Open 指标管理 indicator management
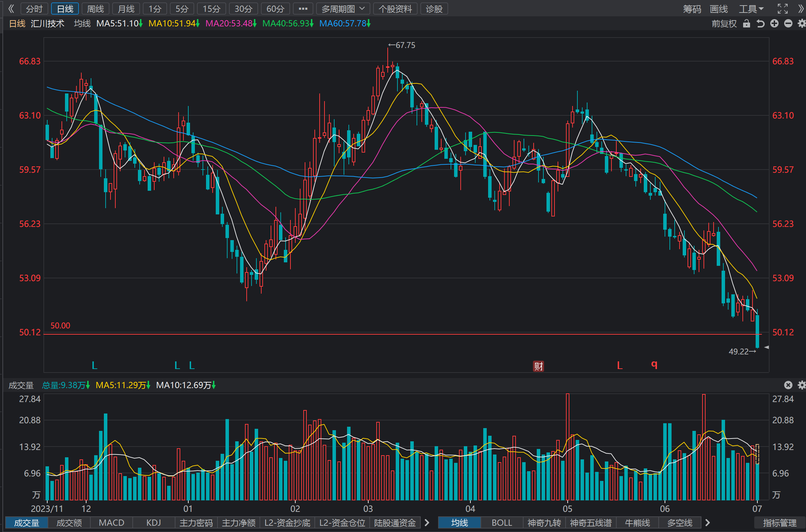 (x=780, y=523)
